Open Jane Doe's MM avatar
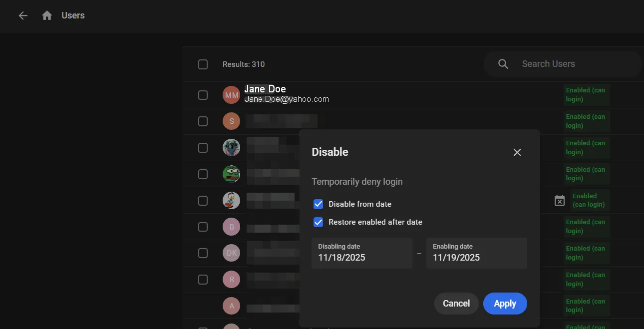The image size is (644, 329). [232, 95]
